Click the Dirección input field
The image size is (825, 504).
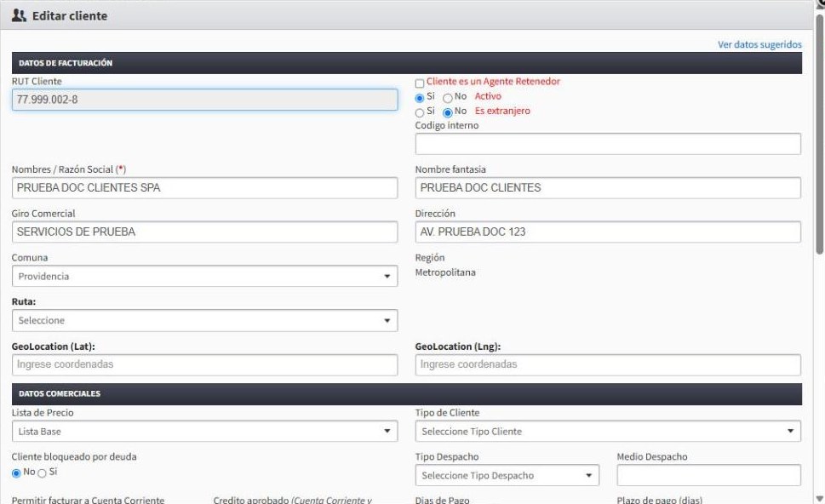(x=608, y=232)
